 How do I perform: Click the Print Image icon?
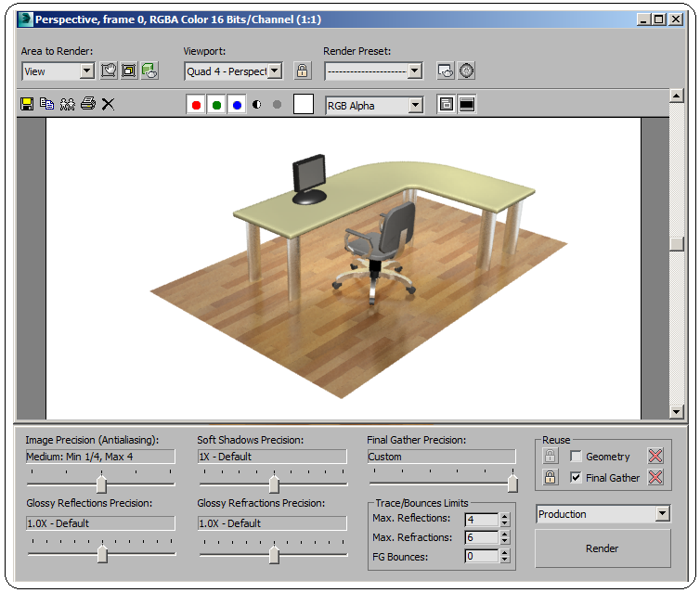(87, 104)
